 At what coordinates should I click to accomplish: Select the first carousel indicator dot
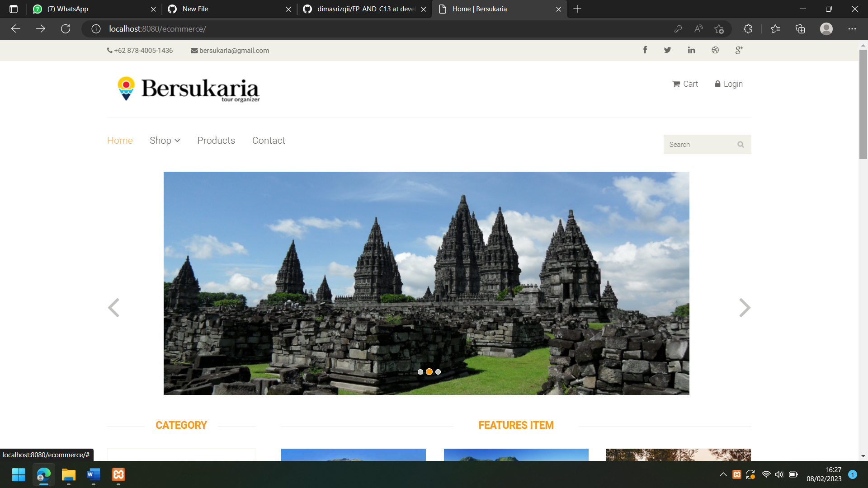420,371
